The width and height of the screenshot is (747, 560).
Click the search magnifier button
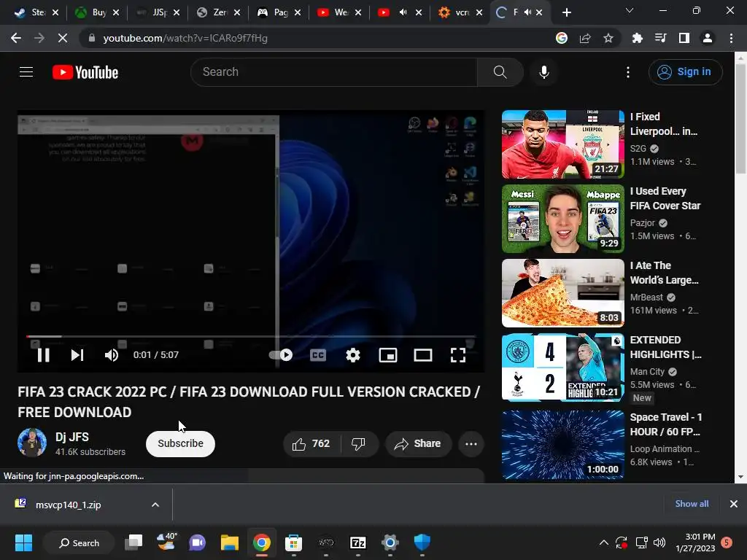500,72
